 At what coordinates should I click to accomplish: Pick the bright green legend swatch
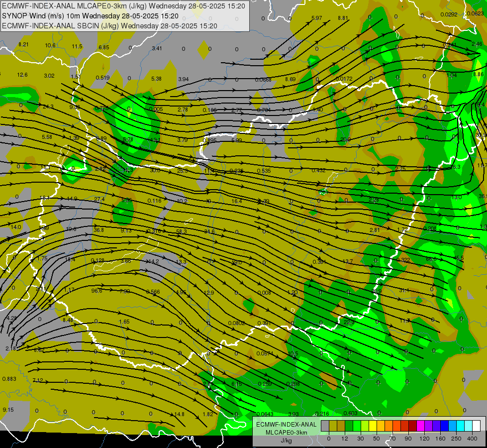357,426
